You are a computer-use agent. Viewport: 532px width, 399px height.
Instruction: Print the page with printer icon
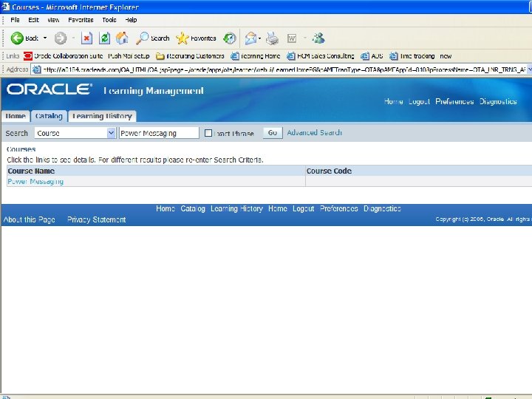(272, 38)
